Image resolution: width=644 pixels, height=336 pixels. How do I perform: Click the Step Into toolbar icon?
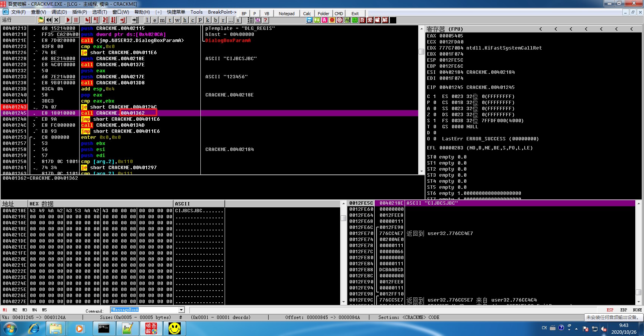(x=88, y=20)
